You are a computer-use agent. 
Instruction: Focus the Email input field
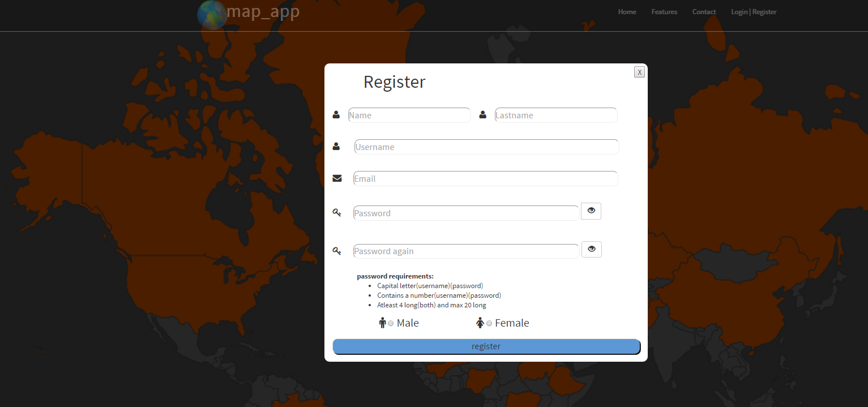(x=485, y=179)
